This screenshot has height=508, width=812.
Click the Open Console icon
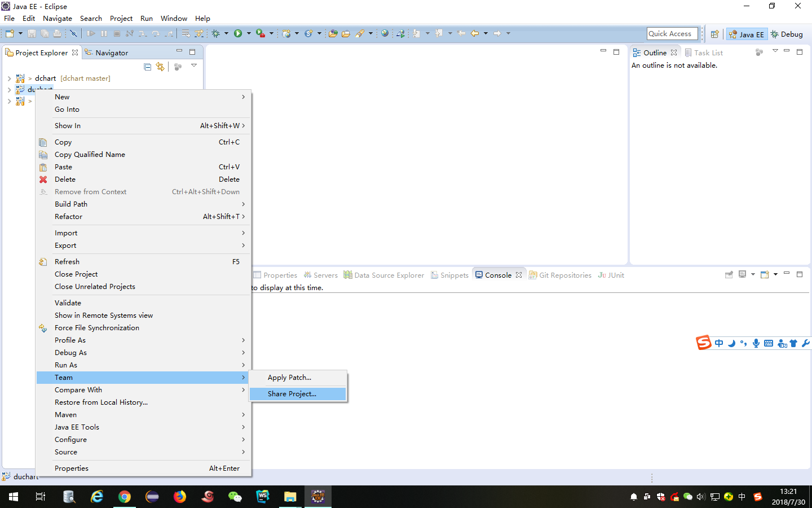tap(765, 275)
